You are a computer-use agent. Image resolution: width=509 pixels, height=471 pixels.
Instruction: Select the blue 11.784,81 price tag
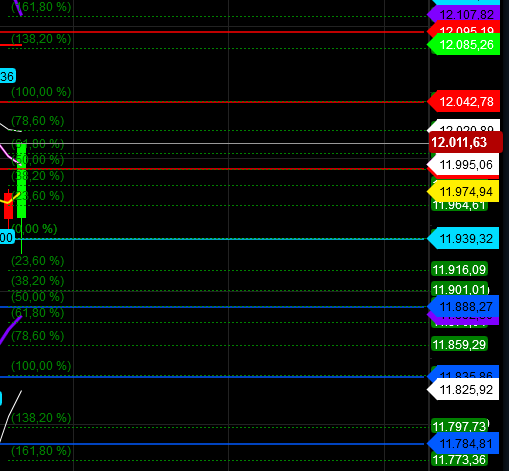463,444
